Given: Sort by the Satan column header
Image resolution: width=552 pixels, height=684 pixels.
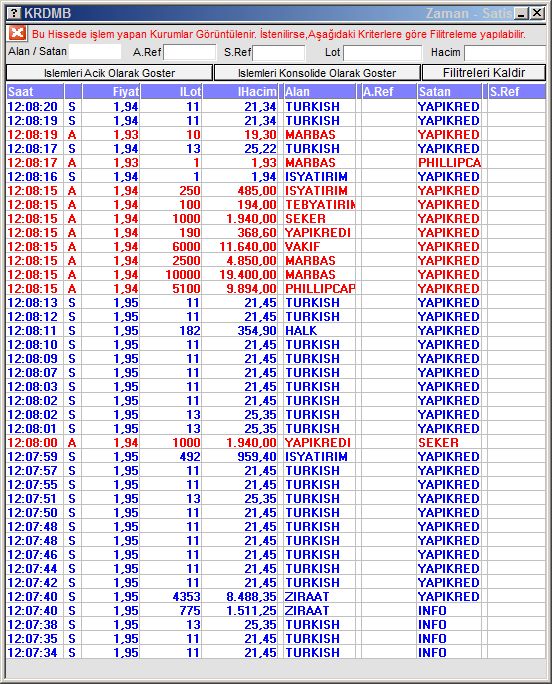Looking at the screenshot, I should click(x=449, y=92).
